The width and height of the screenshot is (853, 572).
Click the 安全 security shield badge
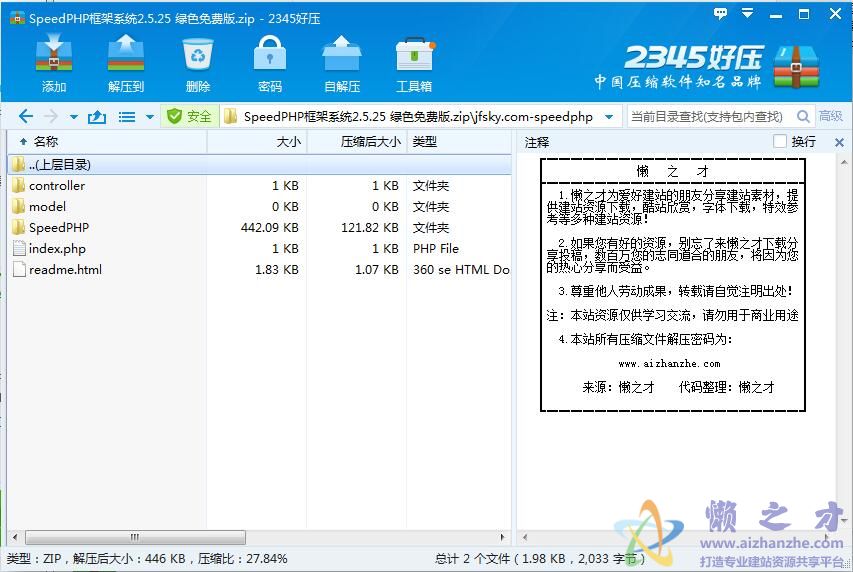tap(189, 116)
